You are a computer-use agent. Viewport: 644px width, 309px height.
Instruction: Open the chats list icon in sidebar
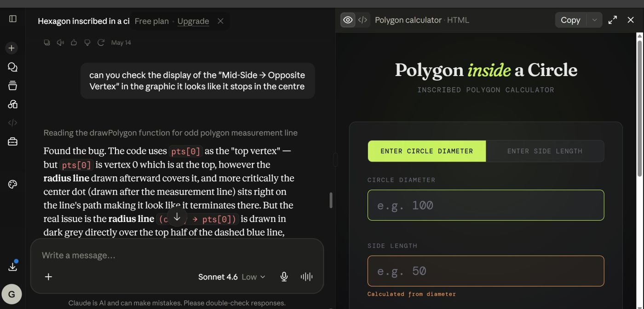[12, 67]
